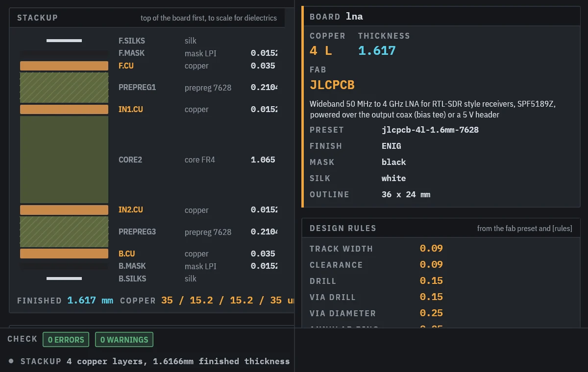Screen dimensions: 588x372
Task: Click the JLCPCB fab name
Action: point(332,85)
